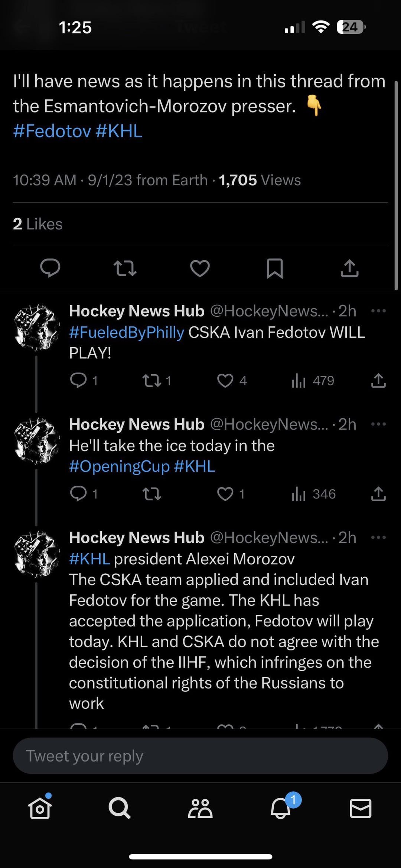Go to the Home tab
This screenshot has height=868, width=401.
tap(40, 808)
